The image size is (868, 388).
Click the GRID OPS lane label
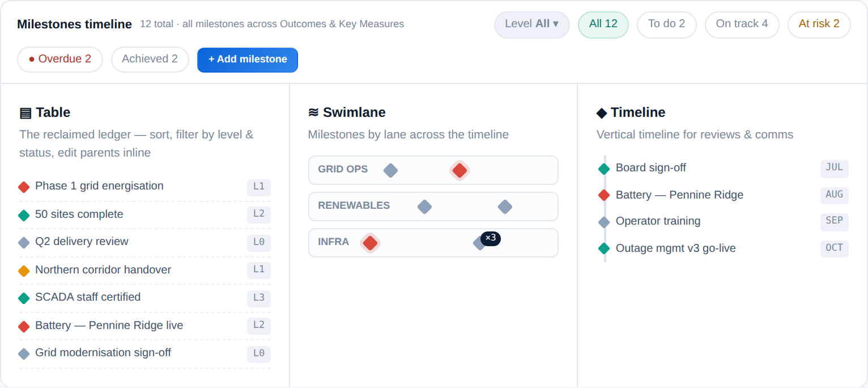point(343,169)
